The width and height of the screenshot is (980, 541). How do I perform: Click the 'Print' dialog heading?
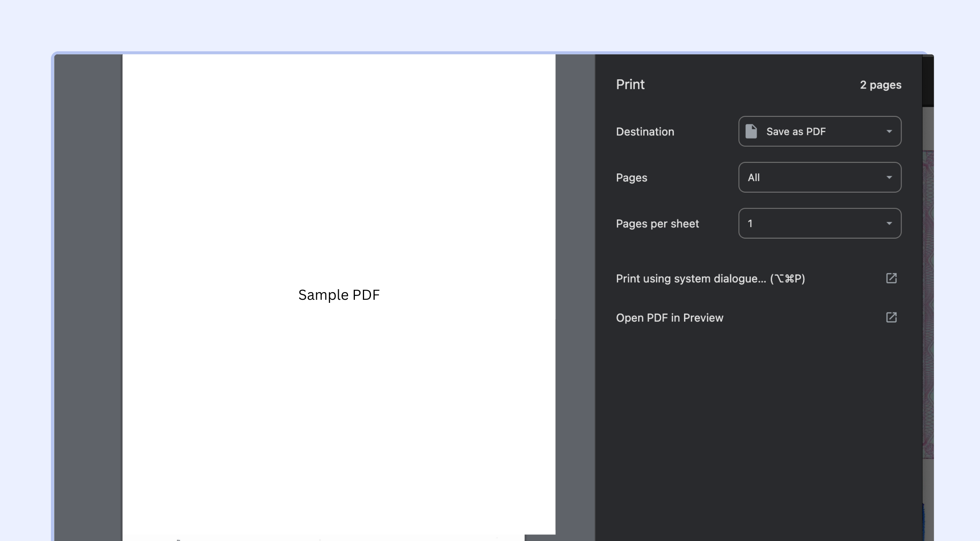pos(630,84)
